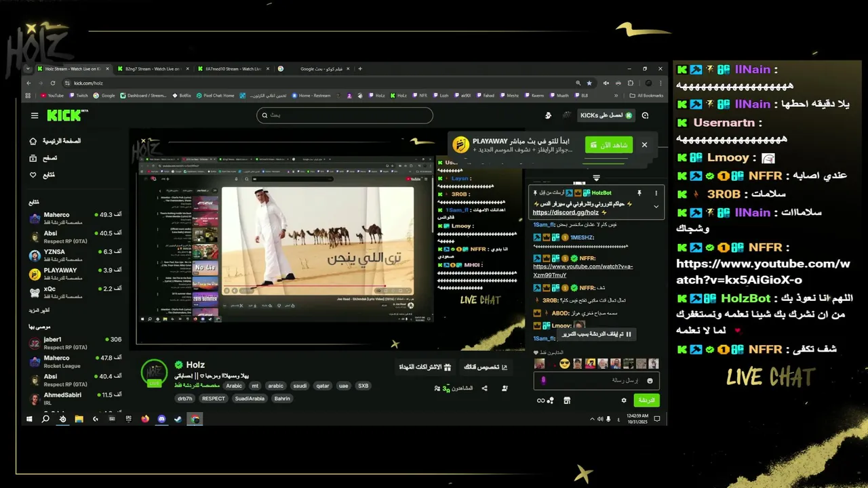Open NFFR's YouTube link in Kick chat
The width and height of the screenshot is (868, 488).
tap(583, 271)
